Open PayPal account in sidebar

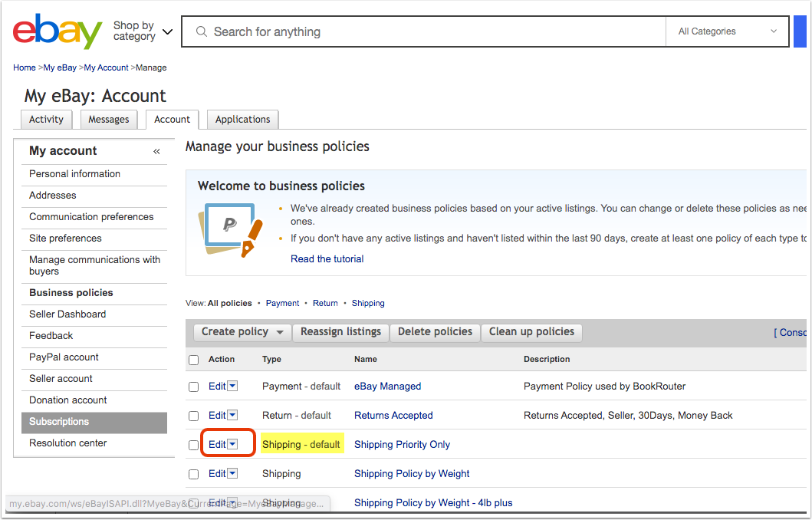pos(64,357)
